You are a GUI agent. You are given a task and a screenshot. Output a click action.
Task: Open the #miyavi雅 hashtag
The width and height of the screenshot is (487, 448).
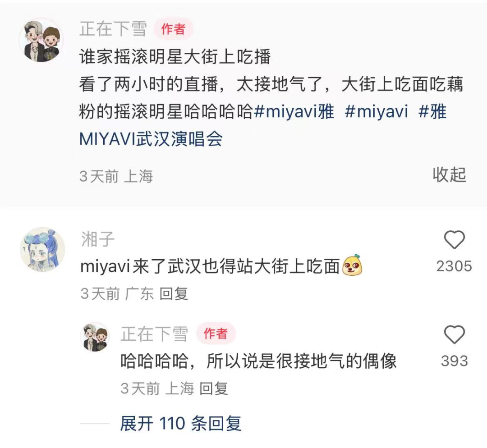pyautogui.click(x=294, y=111)
